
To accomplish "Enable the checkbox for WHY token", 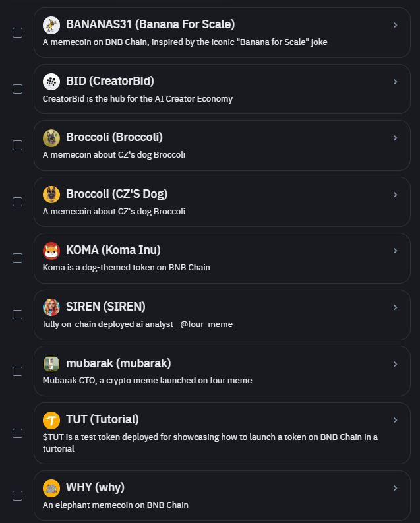I will [x=18, y=495].
